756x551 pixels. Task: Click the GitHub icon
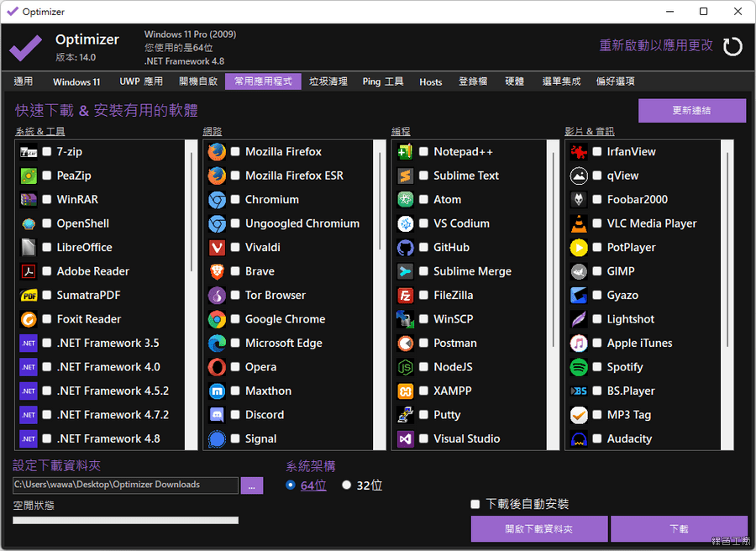406,248
